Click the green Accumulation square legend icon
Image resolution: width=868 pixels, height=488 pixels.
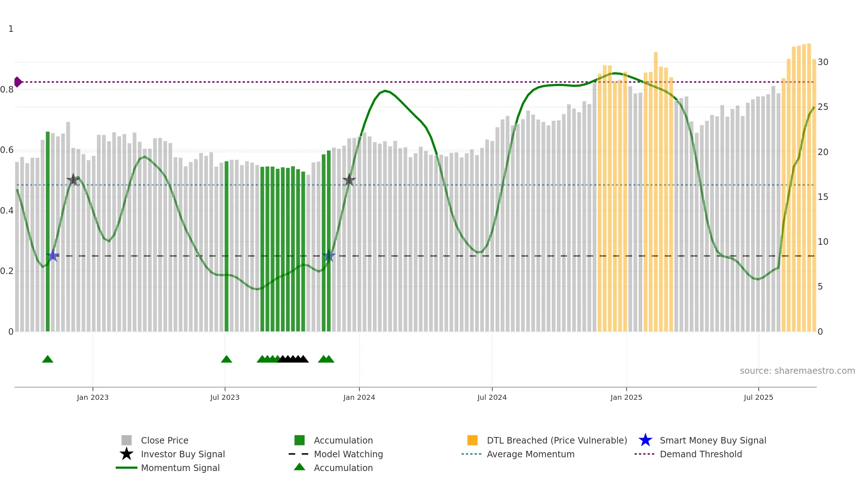pos(299,440)
